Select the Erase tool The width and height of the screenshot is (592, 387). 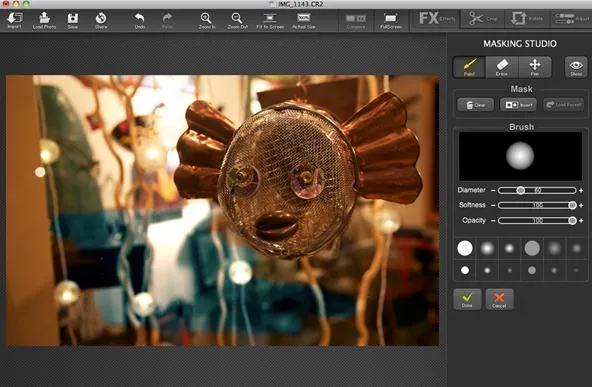pyautogui.click(x=502, y=67)
